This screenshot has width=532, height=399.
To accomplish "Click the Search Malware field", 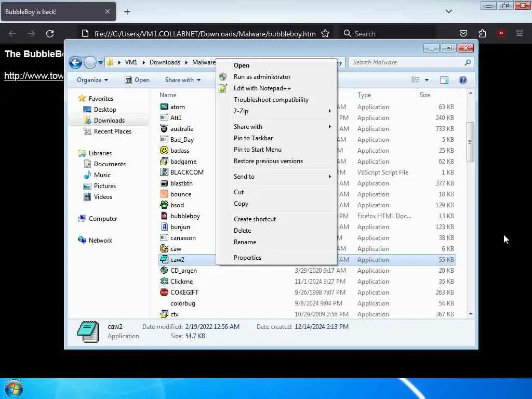I will tap(411, 62).
